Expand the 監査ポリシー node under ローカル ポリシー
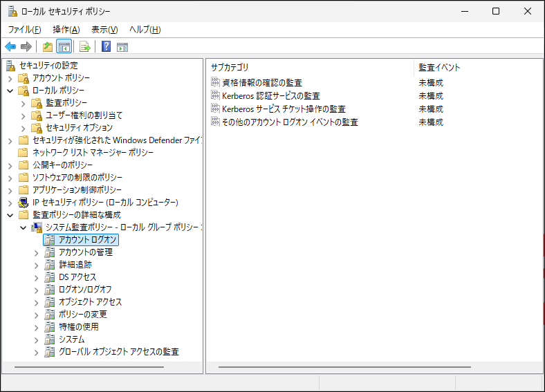This screenshot has height=392, width=545. 24,103
